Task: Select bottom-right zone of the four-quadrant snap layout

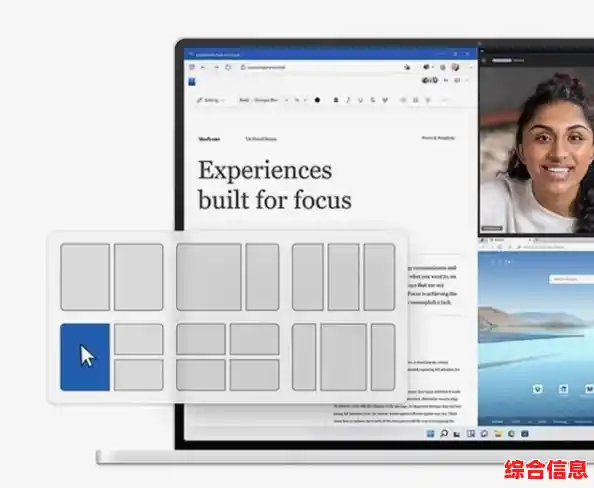Action: click(x=255, y=375)
